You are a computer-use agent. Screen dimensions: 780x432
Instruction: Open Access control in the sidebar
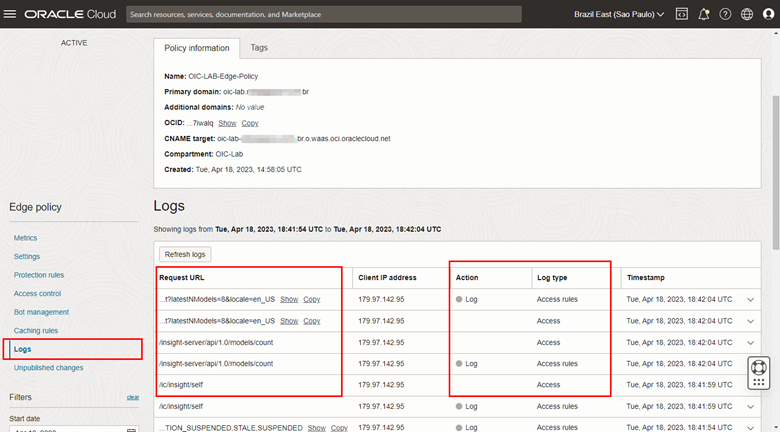point(37,294)
